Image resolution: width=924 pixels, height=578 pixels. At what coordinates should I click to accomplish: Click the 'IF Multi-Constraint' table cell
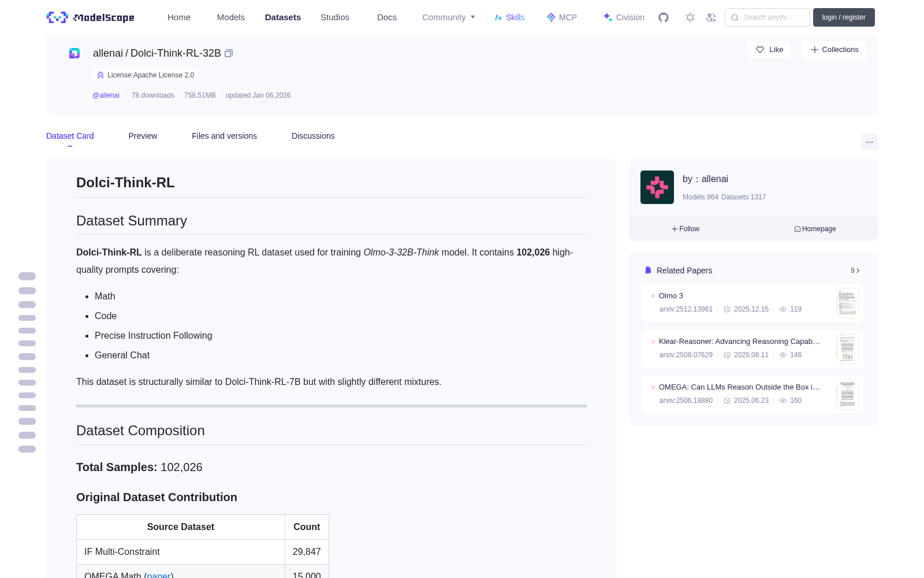click(x=181, y=552)
